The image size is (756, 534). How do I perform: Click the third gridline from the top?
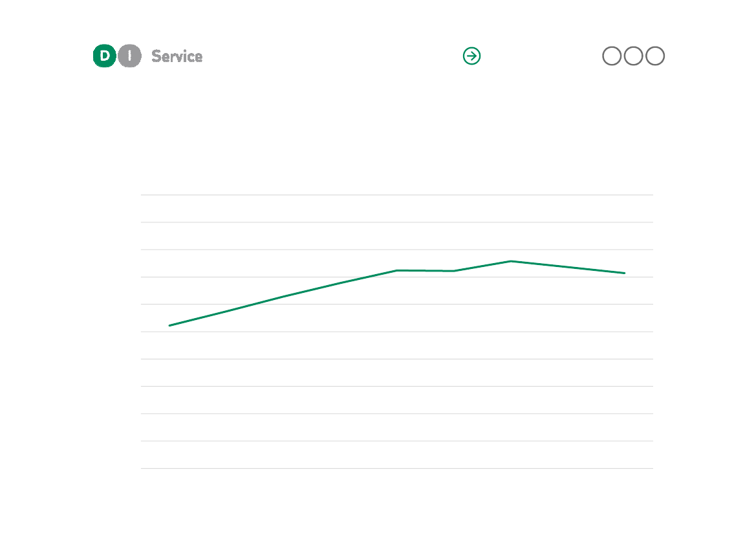[x=397, y=250]
